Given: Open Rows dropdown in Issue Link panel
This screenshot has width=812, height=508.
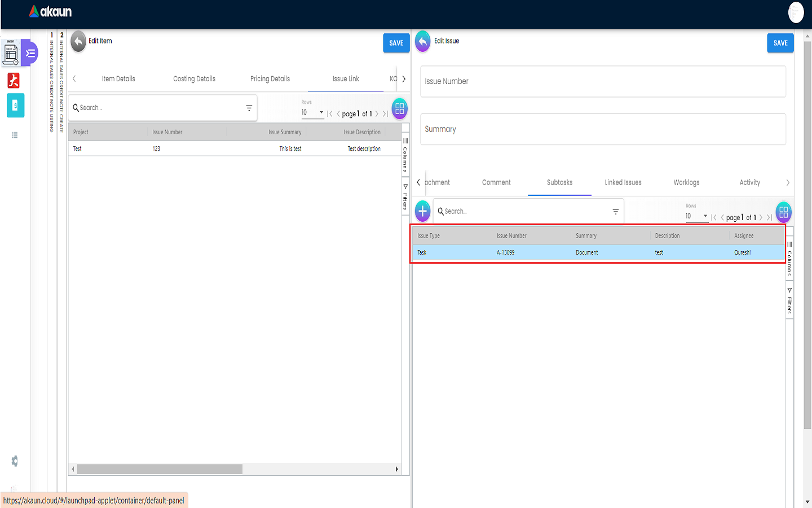Looking at the screenshot, I should [x=312, y=112].
